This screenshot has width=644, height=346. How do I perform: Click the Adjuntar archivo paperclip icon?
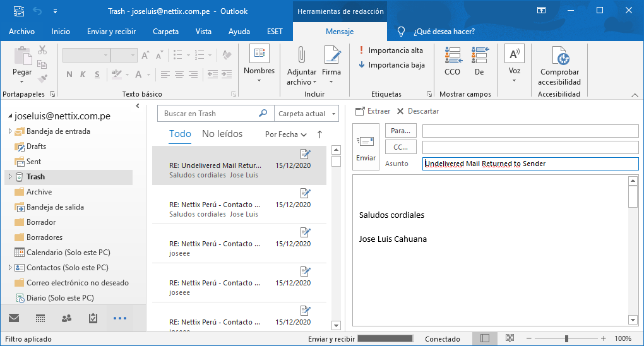coord(301,55)
